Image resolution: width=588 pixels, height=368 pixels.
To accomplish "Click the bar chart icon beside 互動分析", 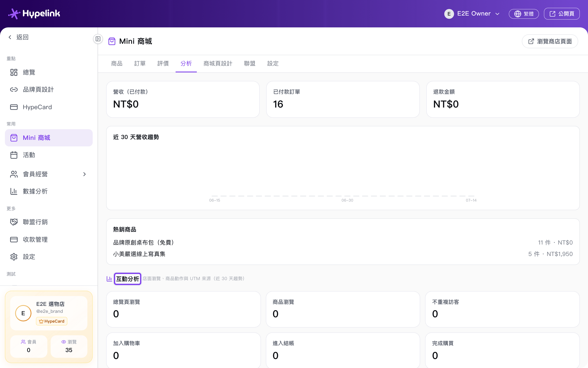I will (109, 279).
